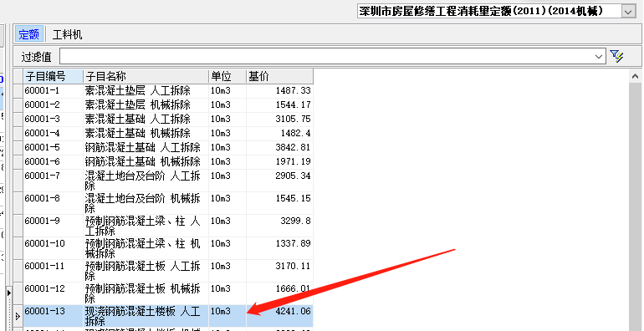
Task: Click the price 4241.06 cell
Action: [x=279, y=316]
